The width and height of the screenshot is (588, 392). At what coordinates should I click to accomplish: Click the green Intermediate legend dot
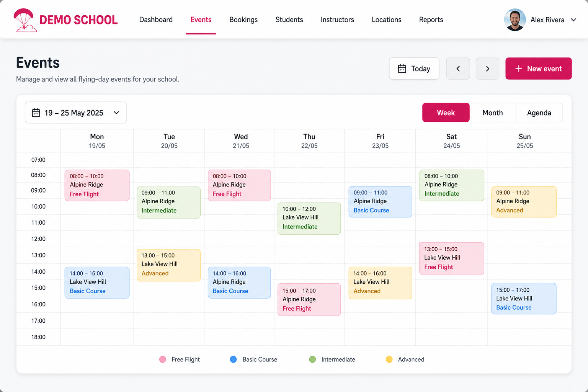pos(312,359)
